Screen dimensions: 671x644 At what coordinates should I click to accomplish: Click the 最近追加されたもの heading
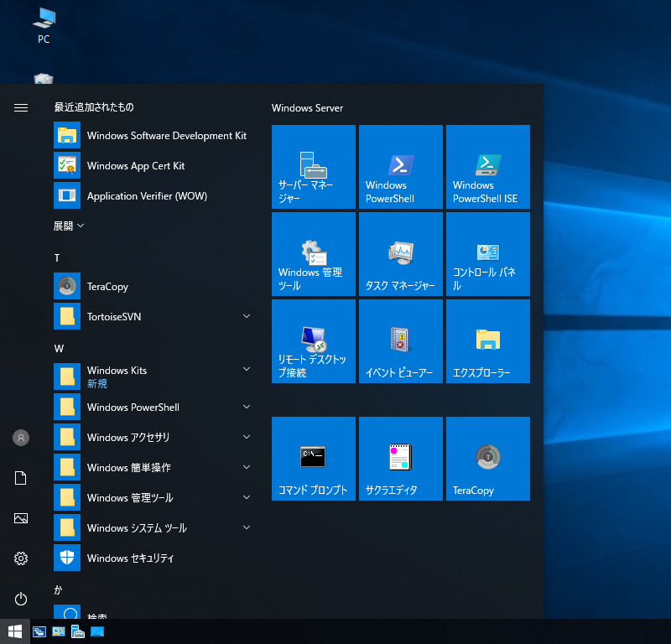(x=94, y=107)
